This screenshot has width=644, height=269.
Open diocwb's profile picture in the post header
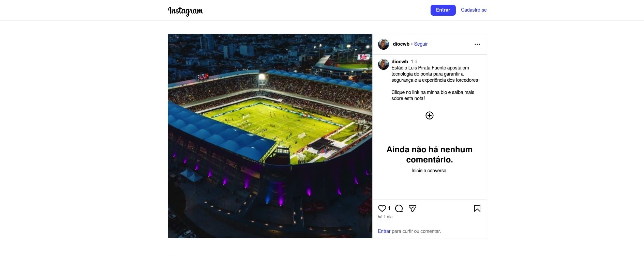coord(384,44)
